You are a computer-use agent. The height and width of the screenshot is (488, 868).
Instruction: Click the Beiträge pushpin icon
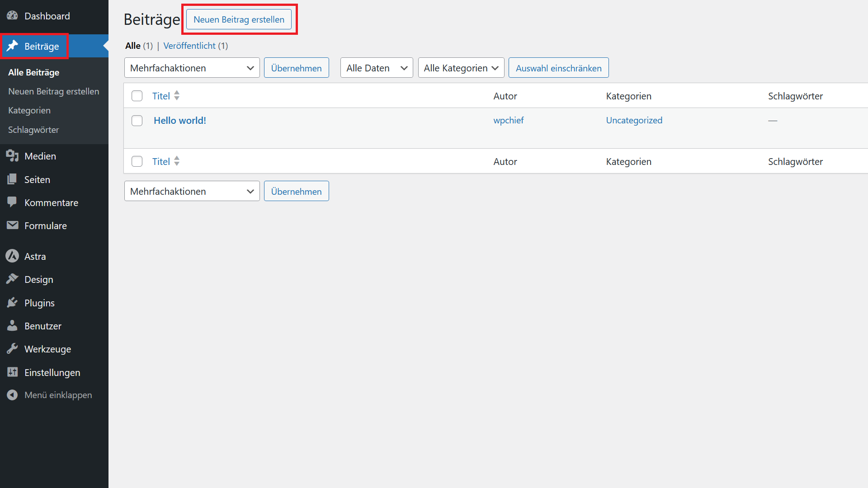pyautogui.click(x=12, y=46)
